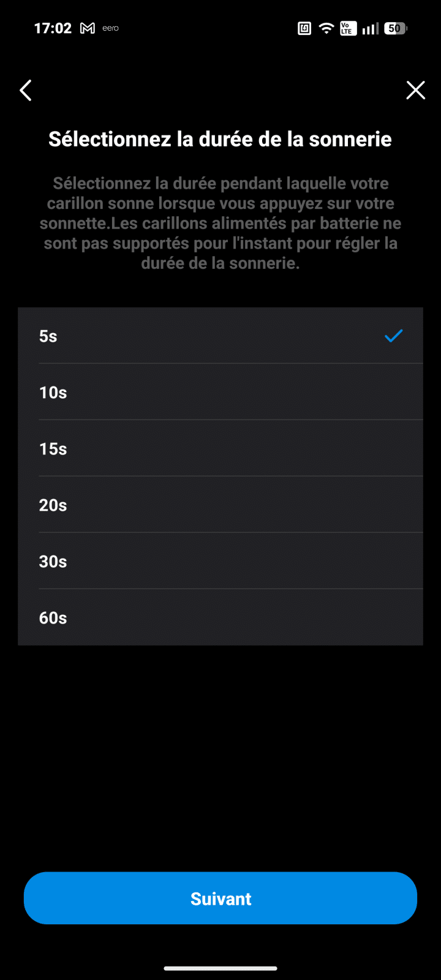Tap the NFC status icon
This screenshot has height=980, width=441.
304,28
